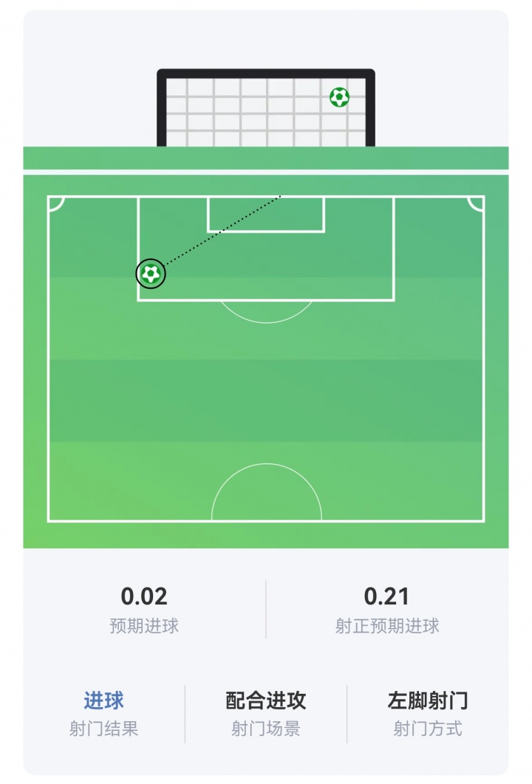Click the 射正预期进球 caption

coord(387,625)
